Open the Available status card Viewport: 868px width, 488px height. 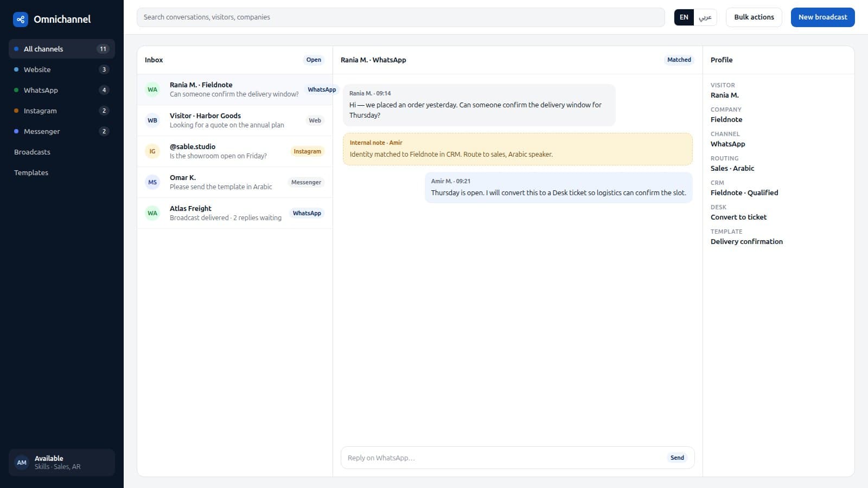[62, 463]
